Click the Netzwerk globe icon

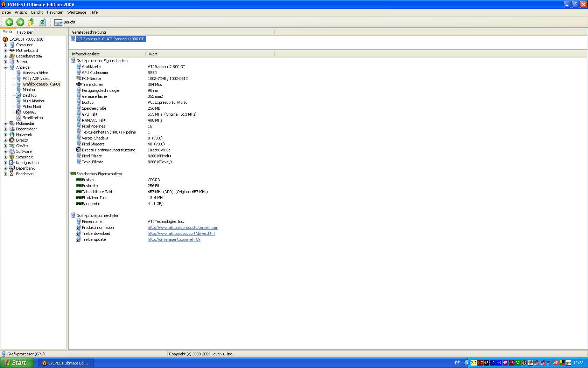pos(12,135)
